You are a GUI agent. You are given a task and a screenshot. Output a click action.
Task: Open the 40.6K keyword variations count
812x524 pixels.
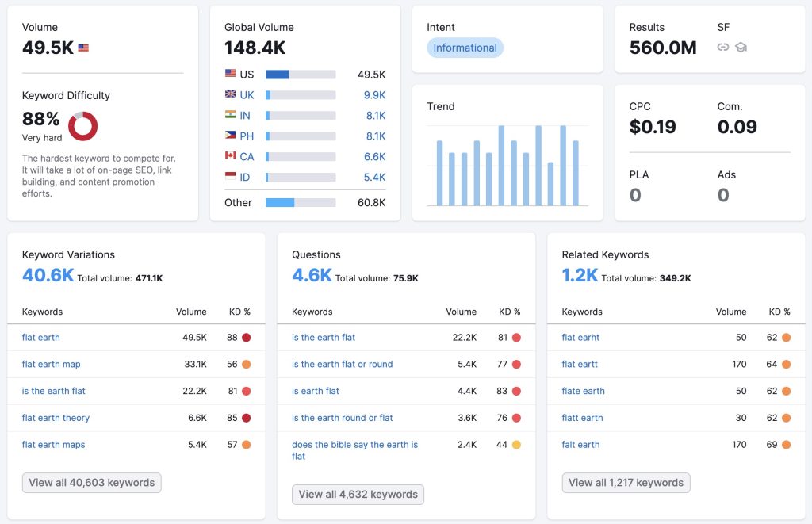point(48,275)
